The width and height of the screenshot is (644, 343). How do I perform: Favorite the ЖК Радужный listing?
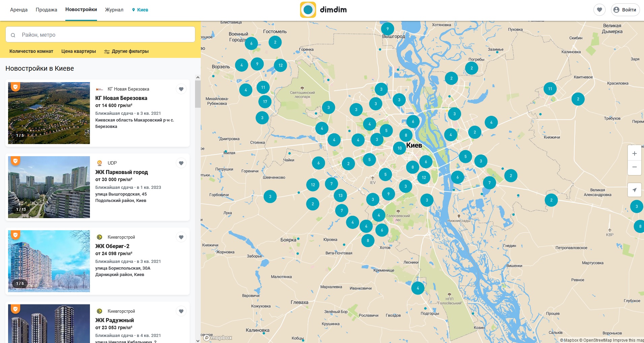point(181,311)
